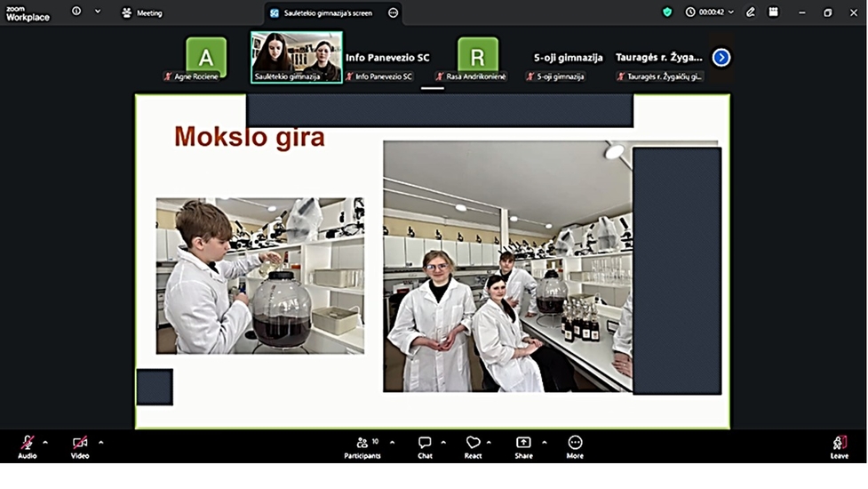Open the annotate pen tool in top bar

point(751,12)
